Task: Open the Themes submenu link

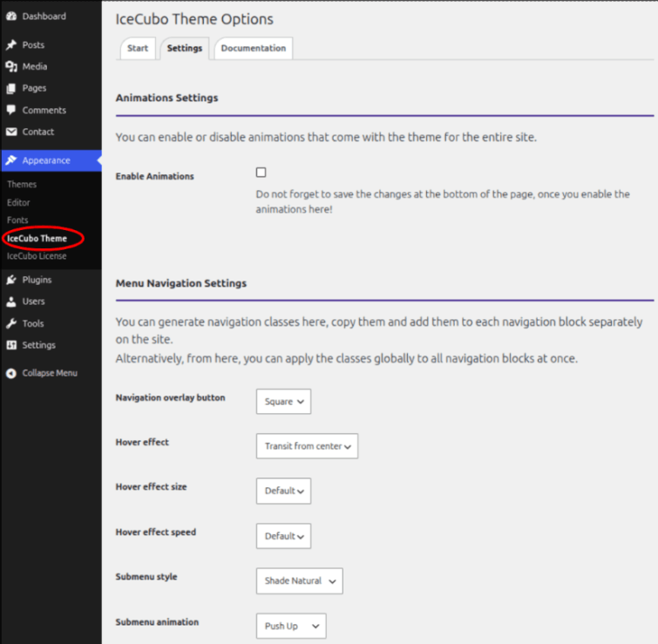Action: (22, 185)
